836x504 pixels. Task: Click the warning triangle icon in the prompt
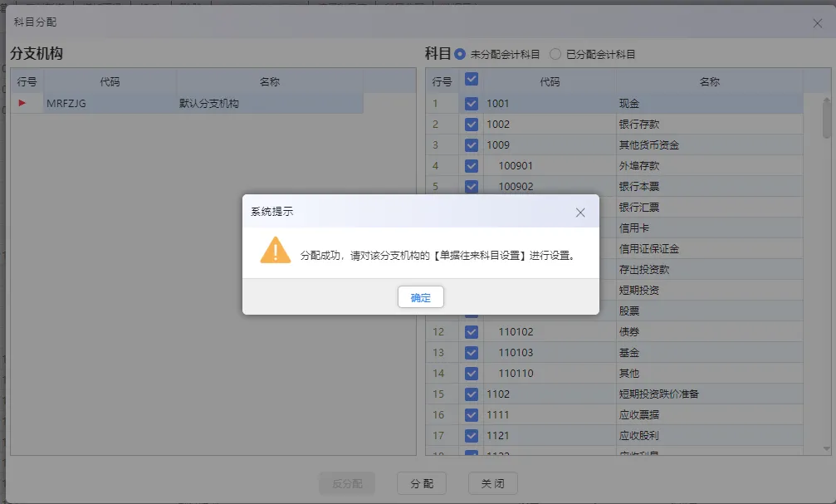coord(275,250)
